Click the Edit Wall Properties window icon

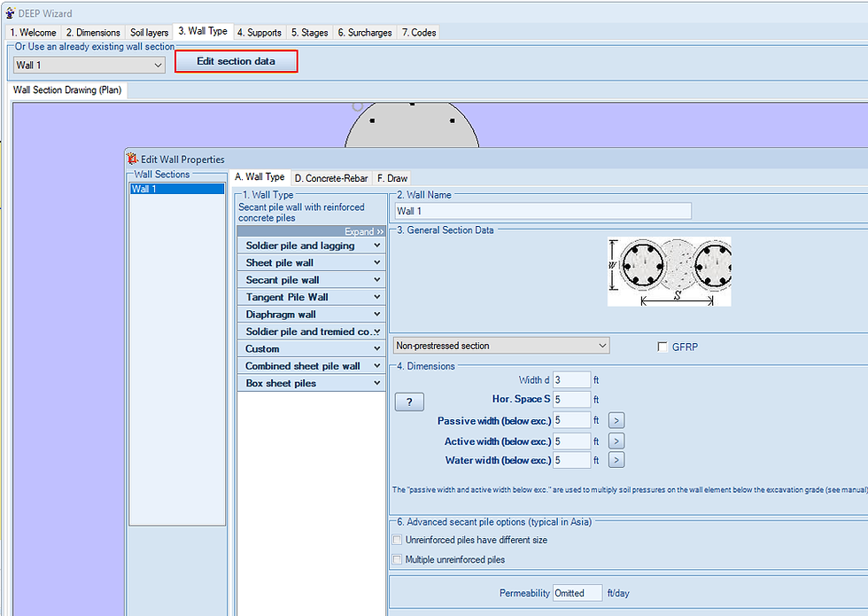click(x=132, y=159)
